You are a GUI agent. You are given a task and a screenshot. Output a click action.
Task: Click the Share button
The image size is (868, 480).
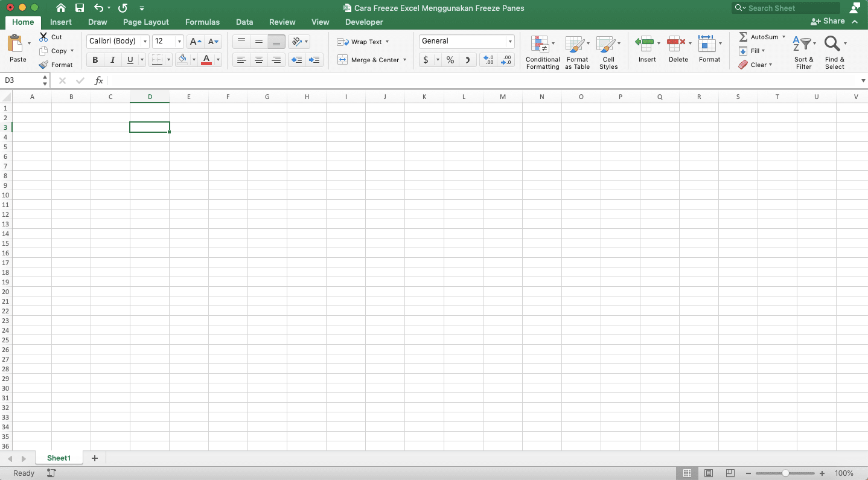pyautogui.click(x=829, y=21)
